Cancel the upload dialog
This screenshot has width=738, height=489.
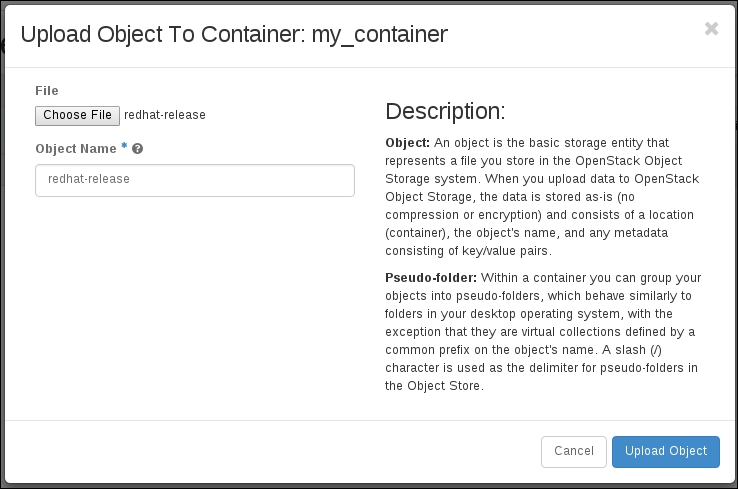[573, 451]
